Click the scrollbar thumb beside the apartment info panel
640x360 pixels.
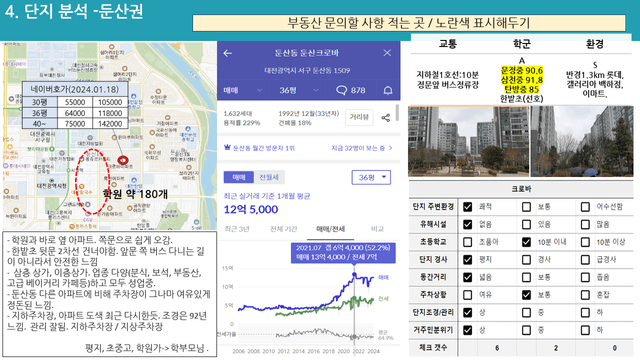[x=398, y=112]
